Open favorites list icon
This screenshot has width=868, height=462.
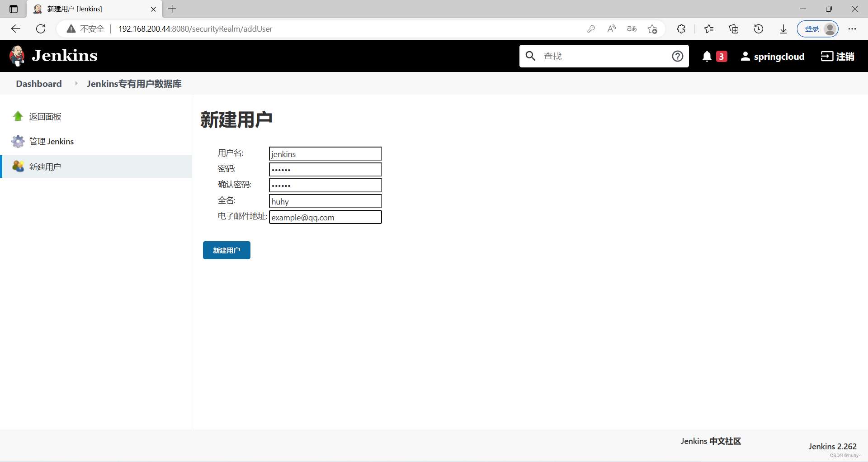coord(709,29)
